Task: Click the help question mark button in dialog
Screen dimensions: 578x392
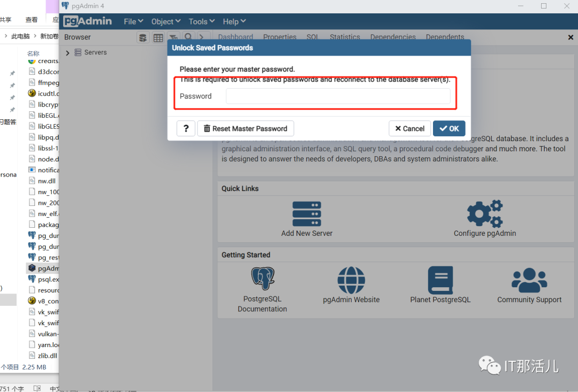Action: pyautogui.click(x=186, y=128)
